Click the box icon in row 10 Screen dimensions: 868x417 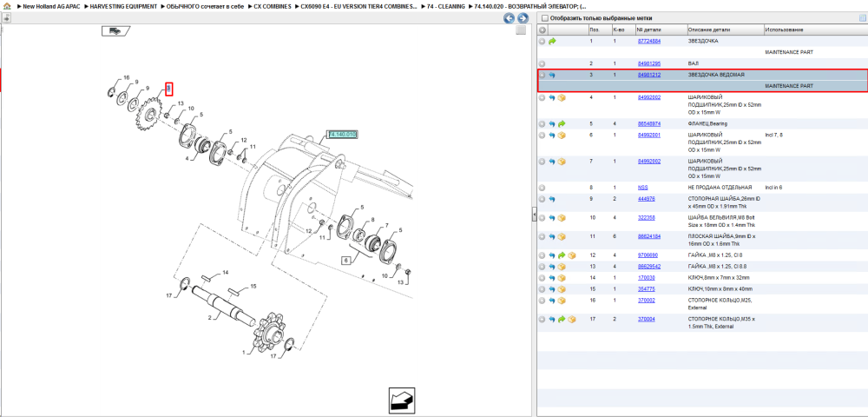click(x=562, y=218)
